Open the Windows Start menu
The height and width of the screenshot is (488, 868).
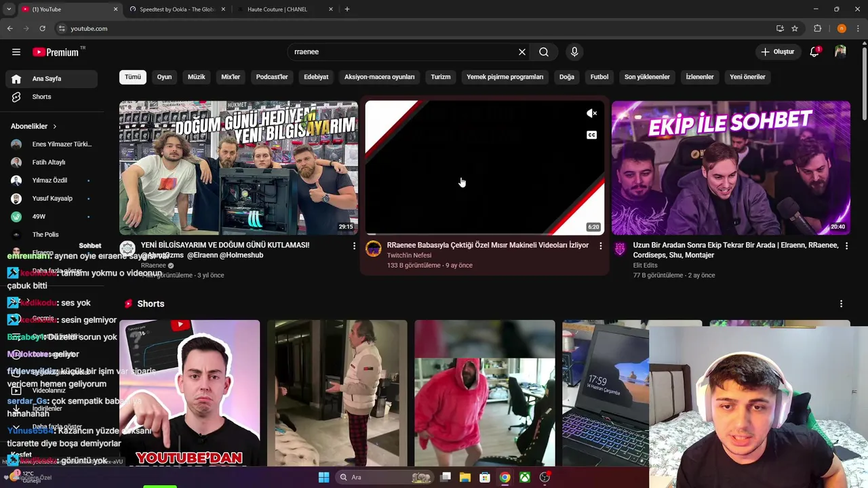pyautogui.click(x=323, y=477)
